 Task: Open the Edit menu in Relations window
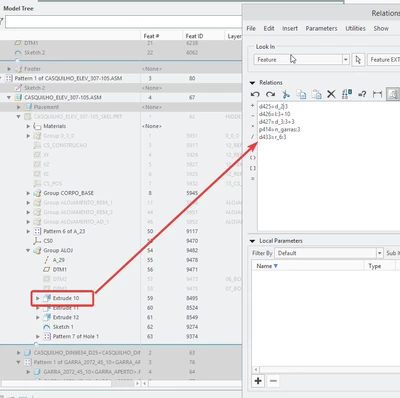269,28
